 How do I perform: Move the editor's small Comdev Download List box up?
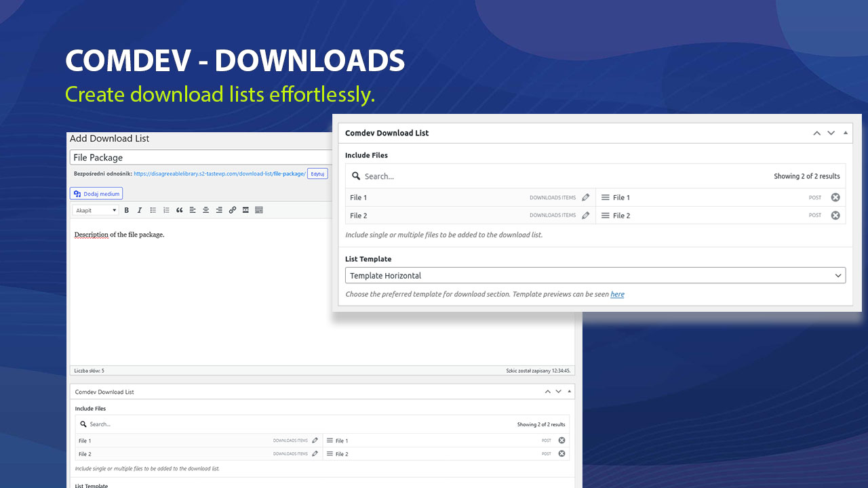[x=547, y=392]
